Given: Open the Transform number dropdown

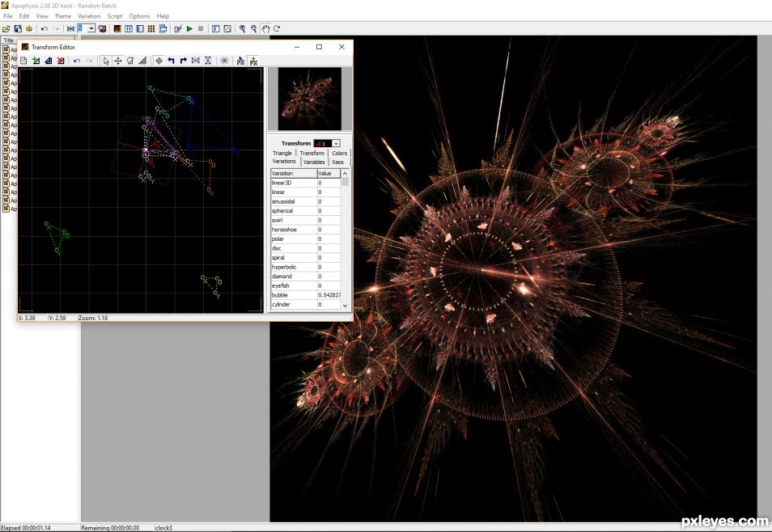Looking at the screenshot, I should [336, 143].
